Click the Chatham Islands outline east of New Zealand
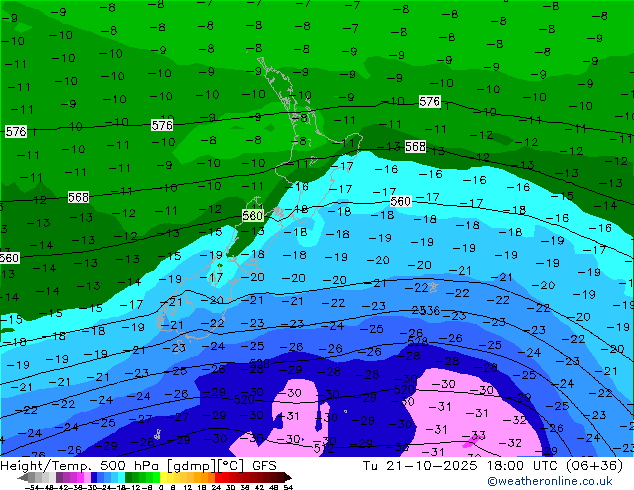634x490 pixels. coord(433,287)
